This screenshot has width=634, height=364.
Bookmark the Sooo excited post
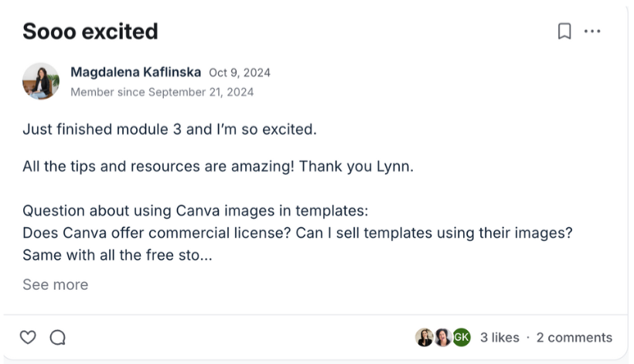point(564,31)
